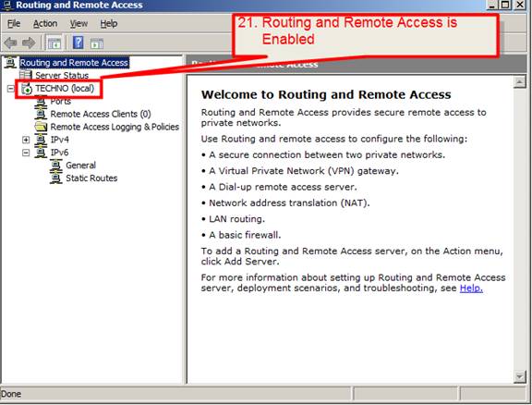Viewport: 532px width, 405px height.
Task: Open the Action menu
Action: click(45, 24)
